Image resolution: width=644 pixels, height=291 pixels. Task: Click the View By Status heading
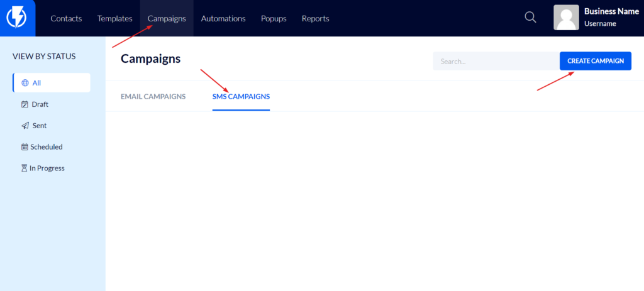pyautogui.click(x=44, y=56)
